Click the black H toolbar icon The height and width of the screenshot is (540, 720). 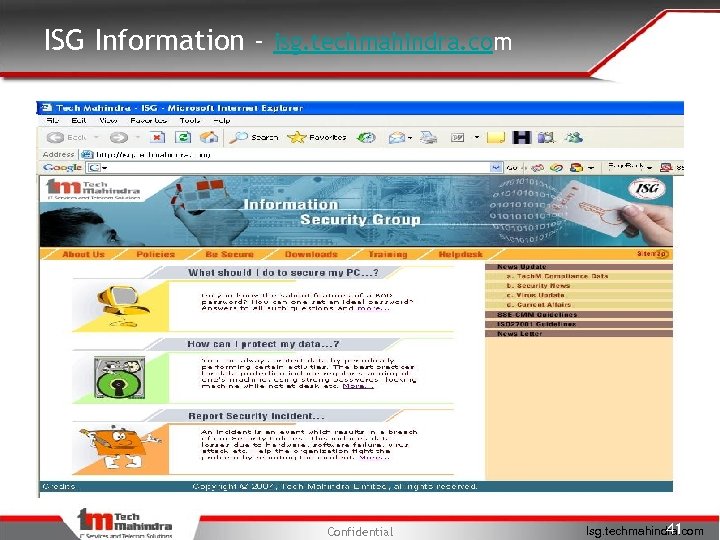(522, 137)
